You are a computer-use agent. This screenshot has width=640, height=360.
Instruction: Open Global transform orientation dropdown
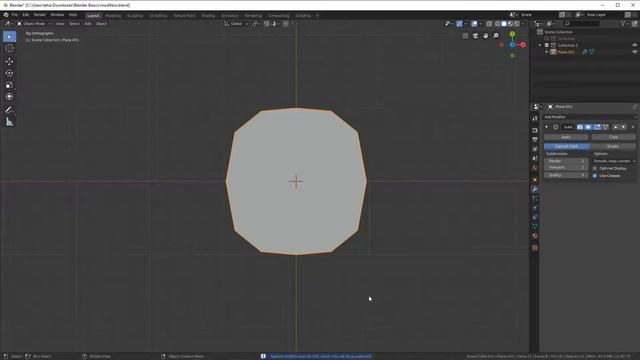click(236, 24)
